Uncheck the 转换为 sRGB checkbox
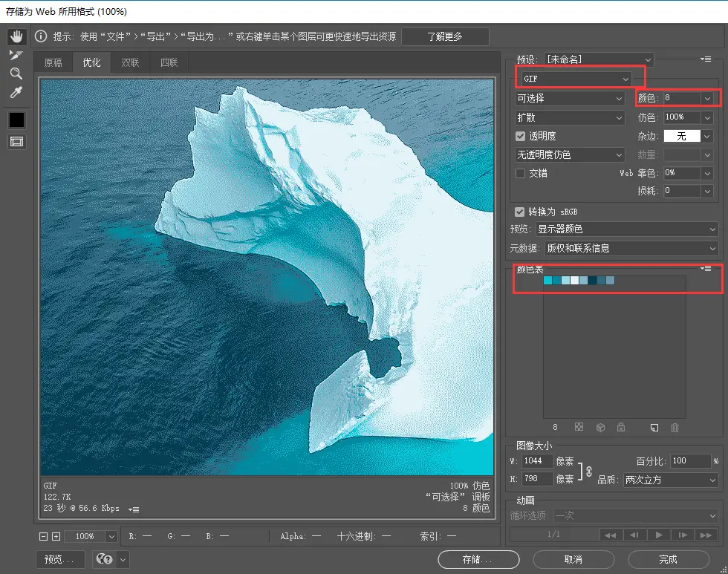This screenshot has width=728, height=574. tap(521, 212)
